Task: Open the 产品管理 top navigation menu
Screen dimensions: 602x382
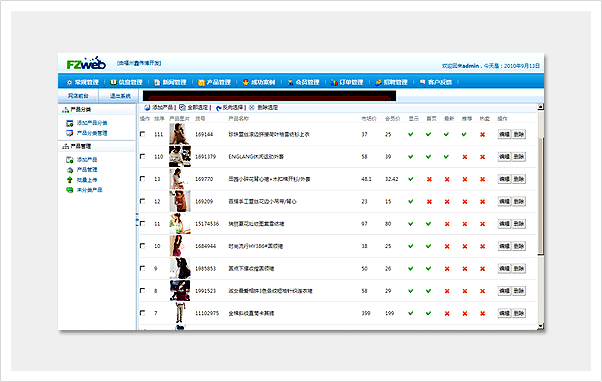Action: [214, 82]
